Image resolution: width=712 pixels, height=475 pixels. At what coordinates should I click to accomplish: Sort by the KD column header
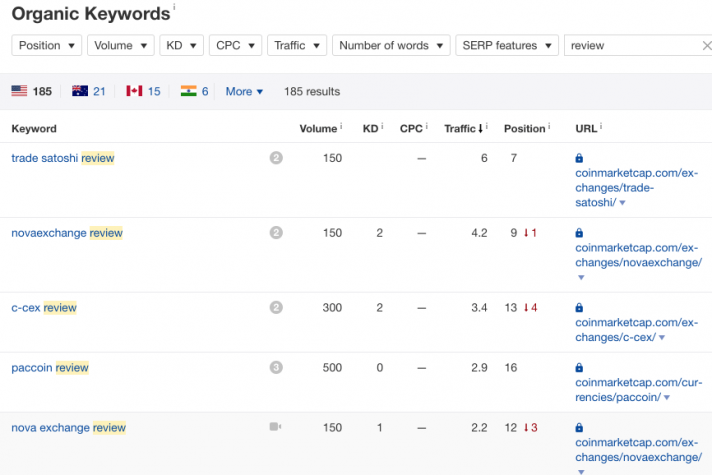pos(370,129)
